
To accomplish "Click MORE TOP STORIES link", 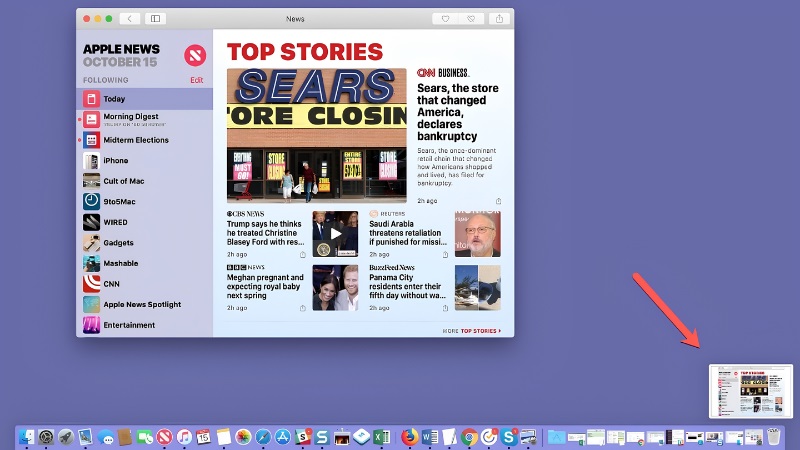I will tap(472, 331).
